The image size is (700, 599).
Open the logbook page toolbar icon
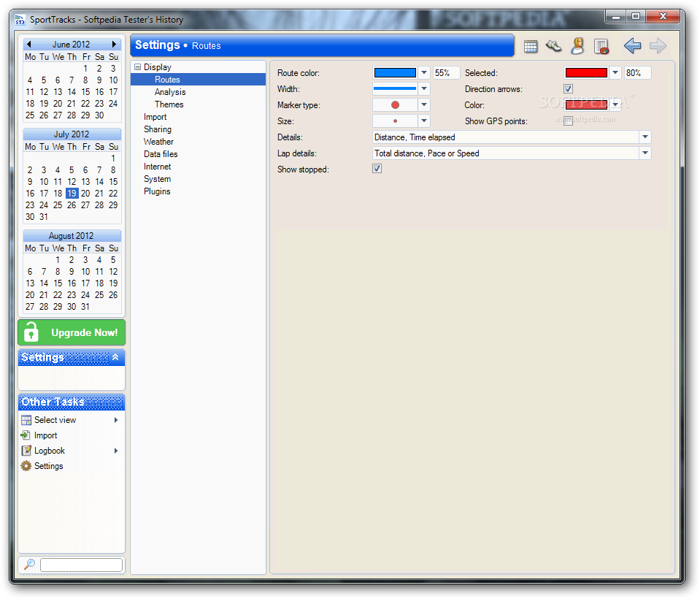click(x=601, y=46)
